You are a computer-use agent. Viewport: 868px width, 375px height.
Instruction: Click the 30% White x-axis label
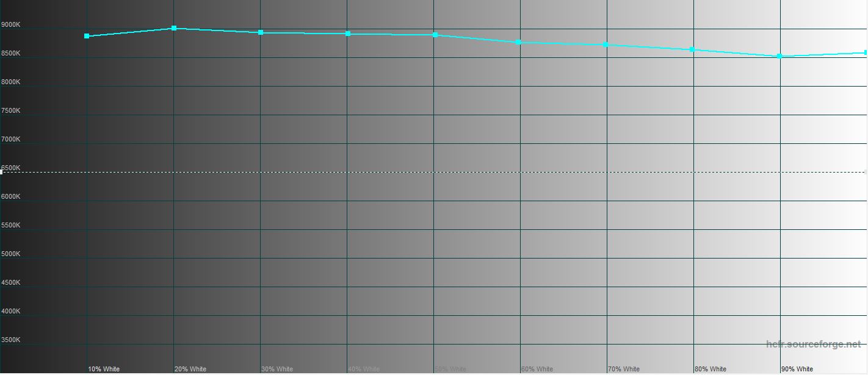[x=277, y=369]
